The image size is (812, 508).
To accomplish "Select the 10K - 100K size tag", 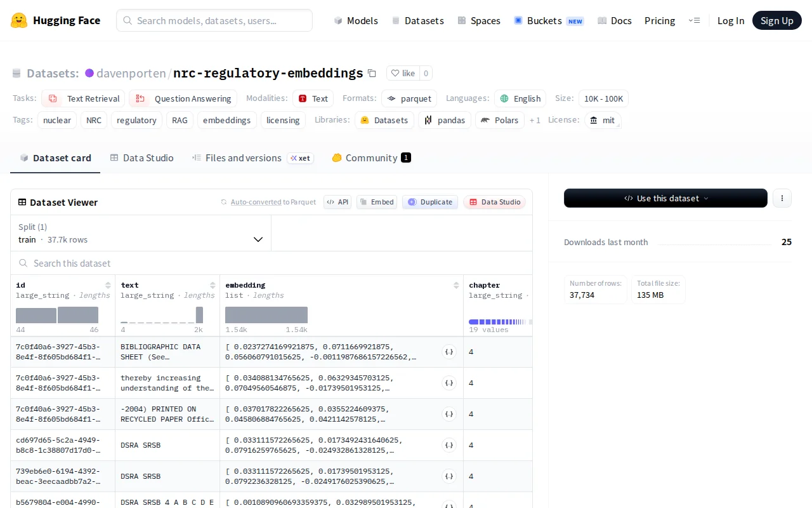I will pos(603,98).
